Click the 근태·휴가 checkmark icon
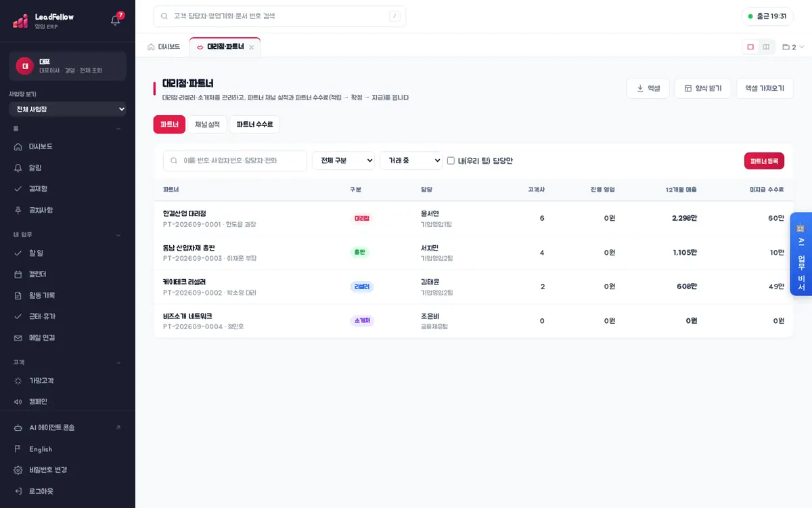Viewport: 812px width, 508px height. tap(18, 316)
